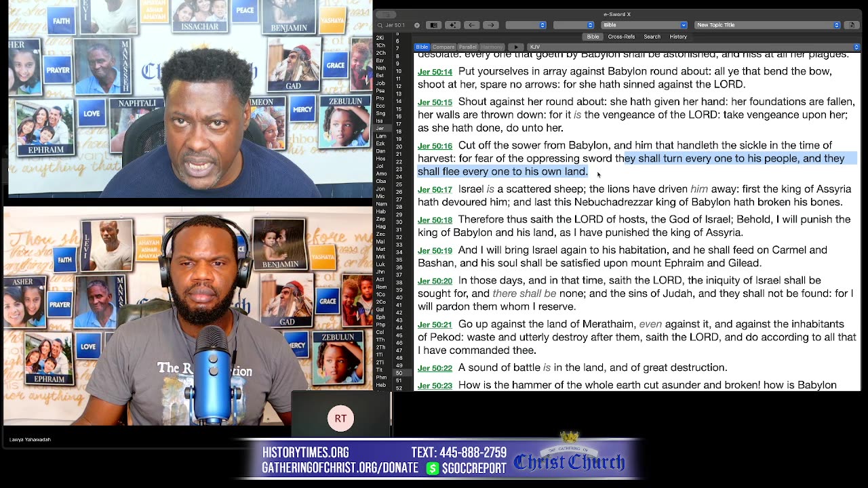The width and height of the screenshot is (868, 488).
Task: Go forward with the right arrow button
Action: coord(491,25)
